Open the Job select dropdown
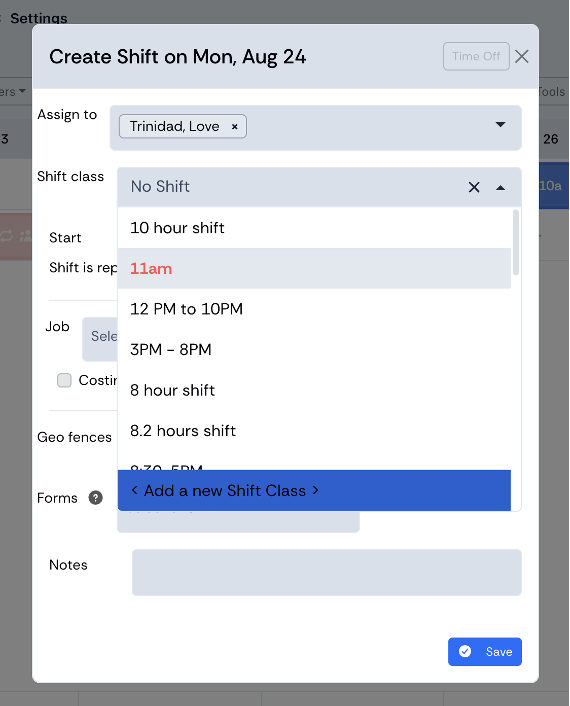This screenshot has width=570, height=706. [100, 339]
